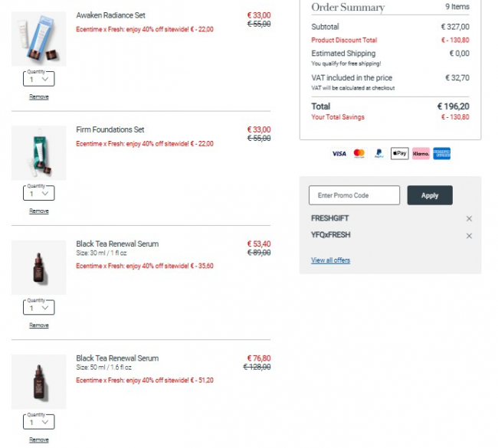Open quantity dropdown for Awaken Radance Set
The height and width of the screenshot is (448, 498).
39,79
